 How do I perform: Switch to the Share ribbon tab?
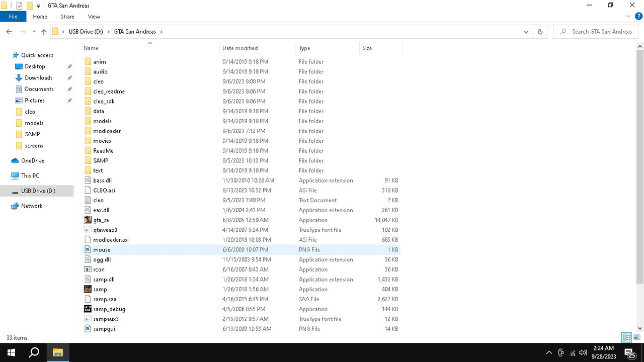(x=67, y=17)
